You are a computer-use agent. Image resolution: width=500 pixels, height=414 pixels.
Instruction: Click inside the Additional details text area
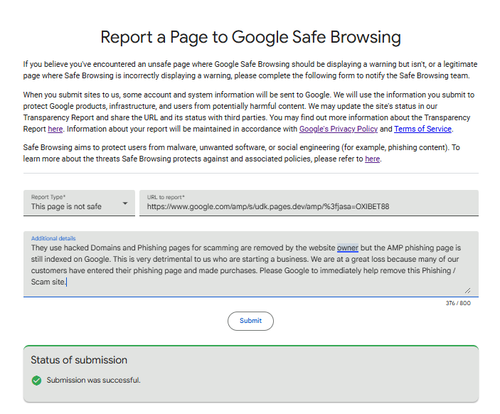[251, 263]
